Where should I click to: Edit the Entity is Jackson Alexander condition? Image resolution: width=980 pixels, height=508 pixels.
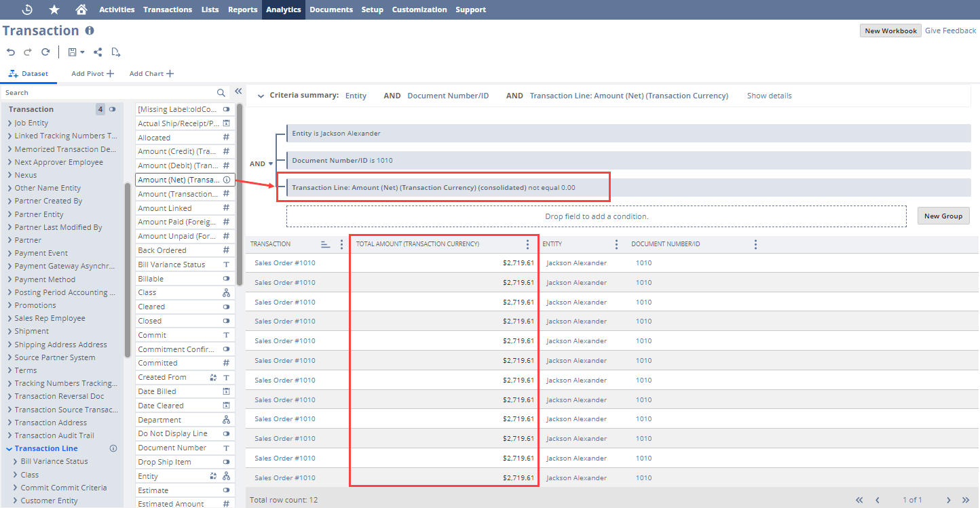(628, 134)
